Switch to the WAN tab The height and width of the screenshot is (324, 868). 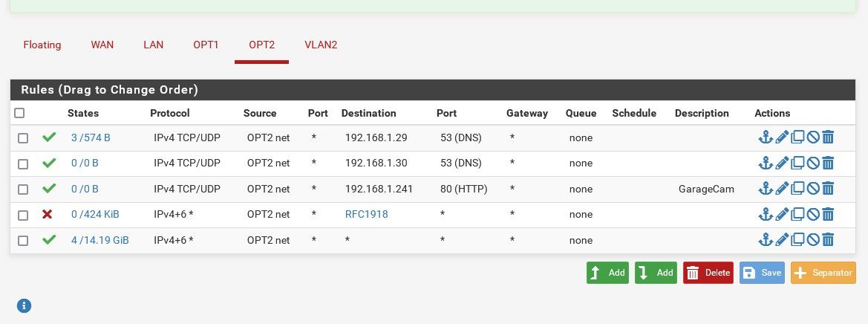click(102, 45)
